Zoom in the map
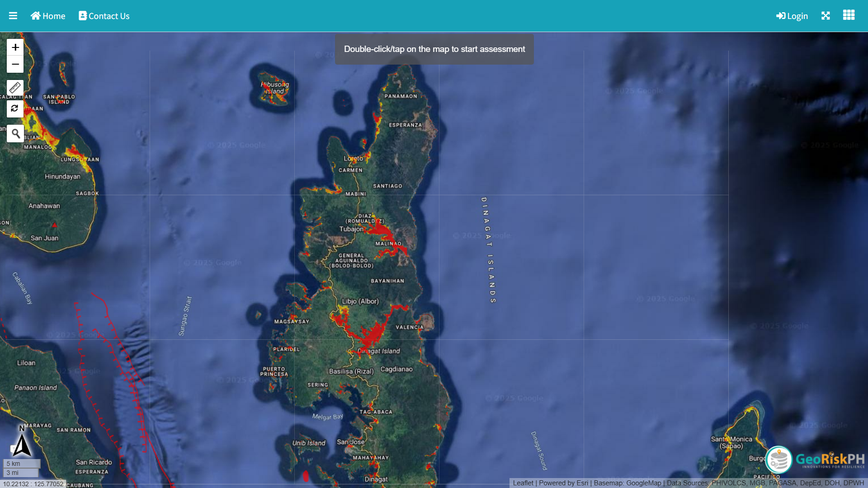 tap(15, 47)
